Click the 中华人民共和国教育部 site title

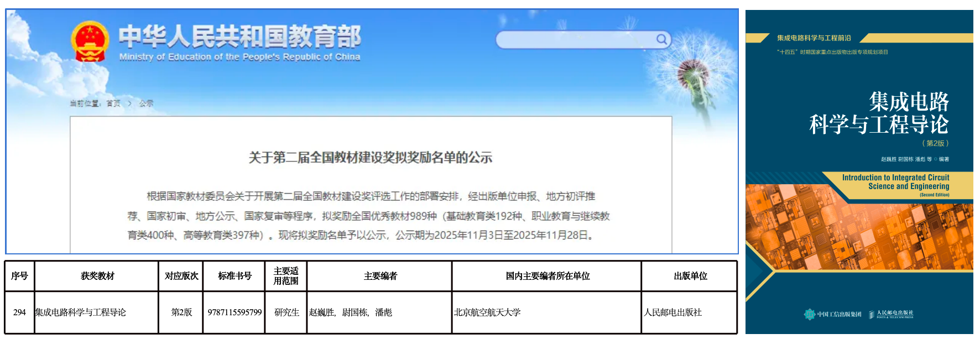coord(239,37)
